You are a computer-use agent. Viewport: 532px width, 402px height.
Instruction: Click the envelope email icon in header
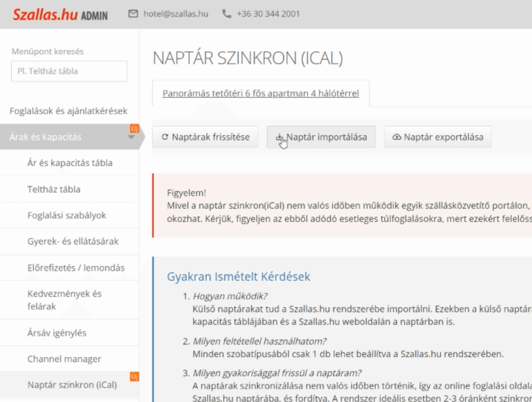pos(133,14)
